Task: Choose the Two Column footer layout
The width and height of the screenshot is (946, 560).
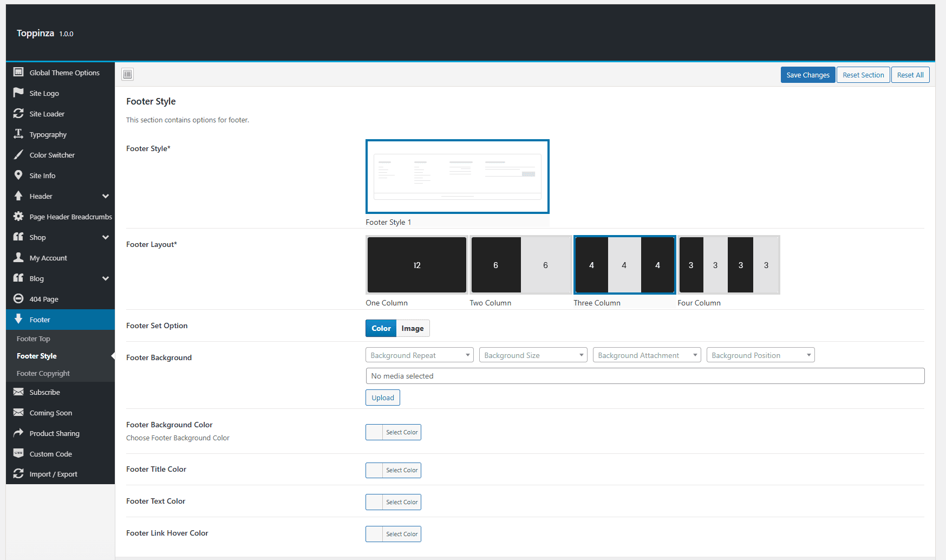Action: pyautogui.click(x=520, y=265)
